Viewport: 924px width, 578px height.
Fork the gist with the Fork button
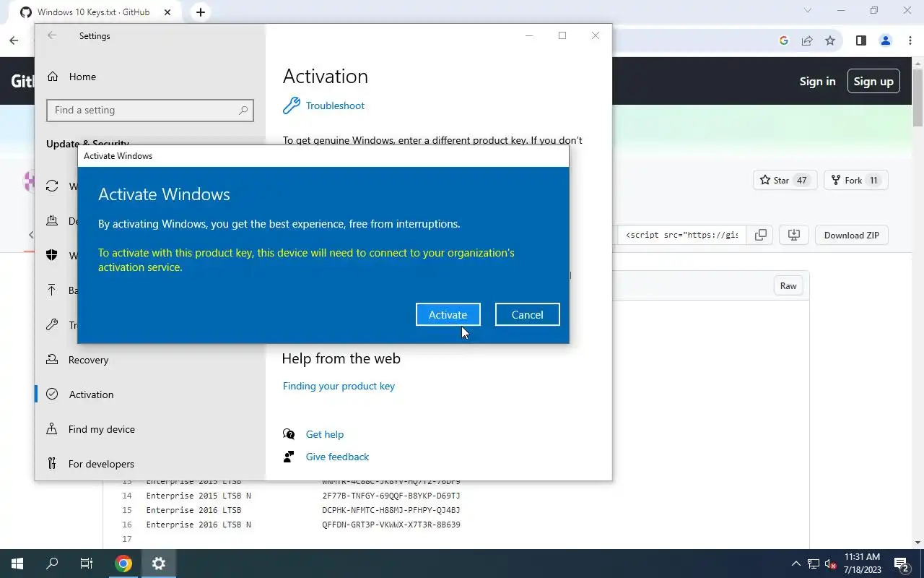855,180
